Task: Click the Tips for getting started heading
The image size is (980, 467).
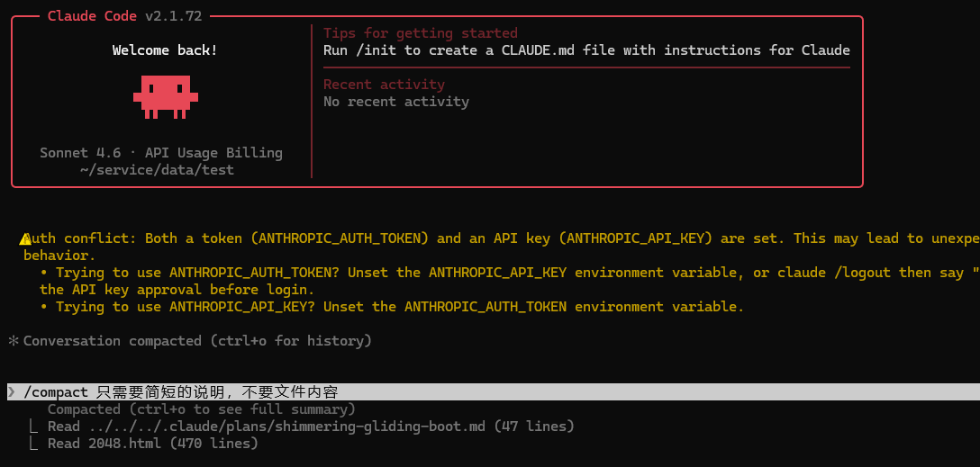Action: [x=420, y=33]
